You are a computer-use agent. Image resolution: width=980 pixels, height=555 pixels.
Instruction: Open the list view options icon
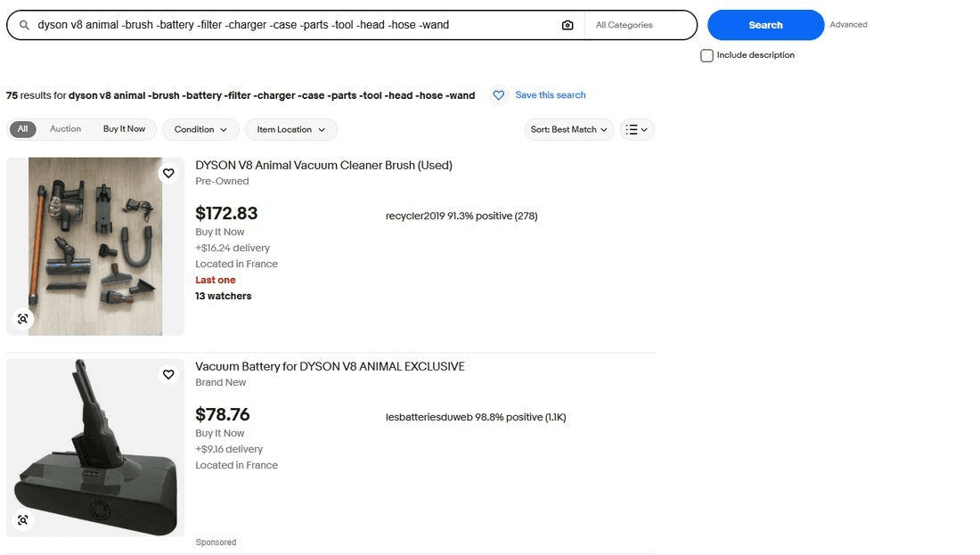tap(637, 129)
